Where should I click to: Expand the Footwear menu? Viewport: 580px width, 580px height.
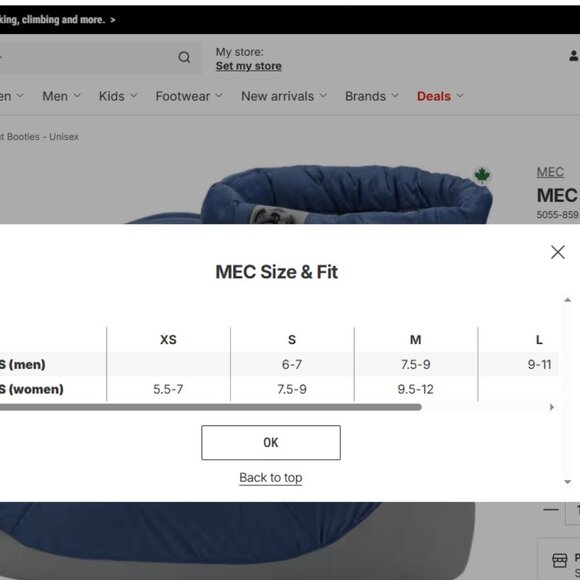(x=189, y=96)
